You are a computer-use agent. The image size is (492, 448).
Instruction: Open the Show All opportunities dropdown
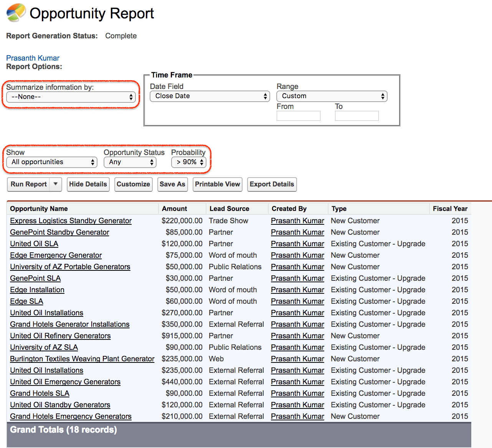52,162
